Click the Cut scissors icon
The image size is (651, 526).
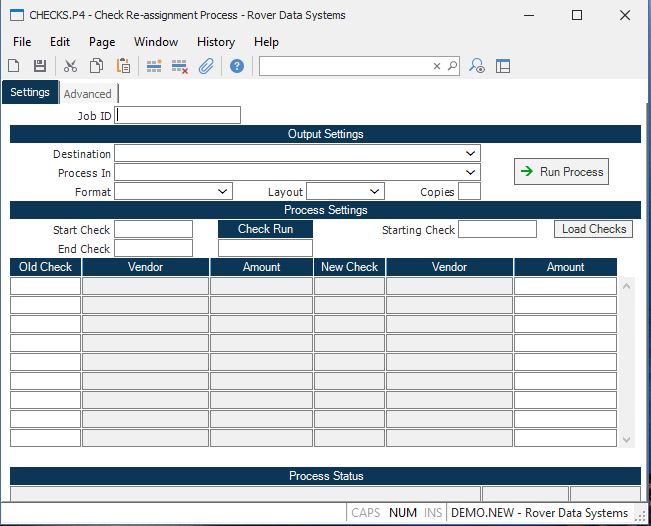tap(70, 66)
